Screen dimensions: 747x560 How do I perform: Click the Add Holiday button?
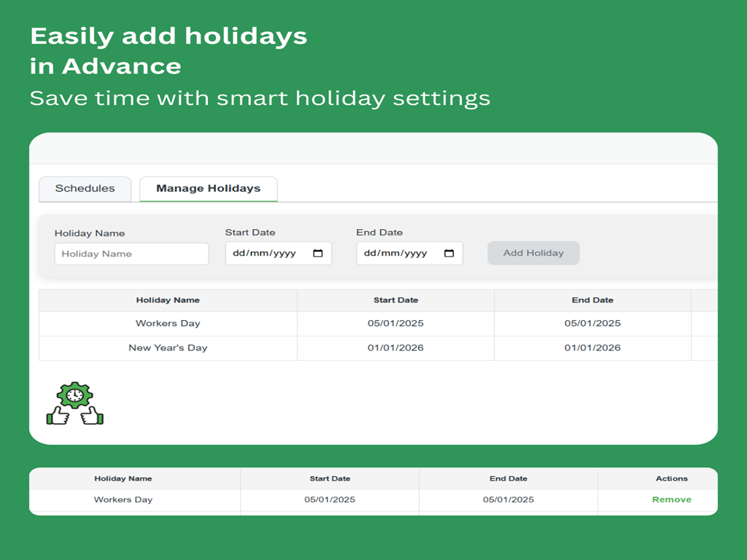pyautogui.click(x=533, y=253)
